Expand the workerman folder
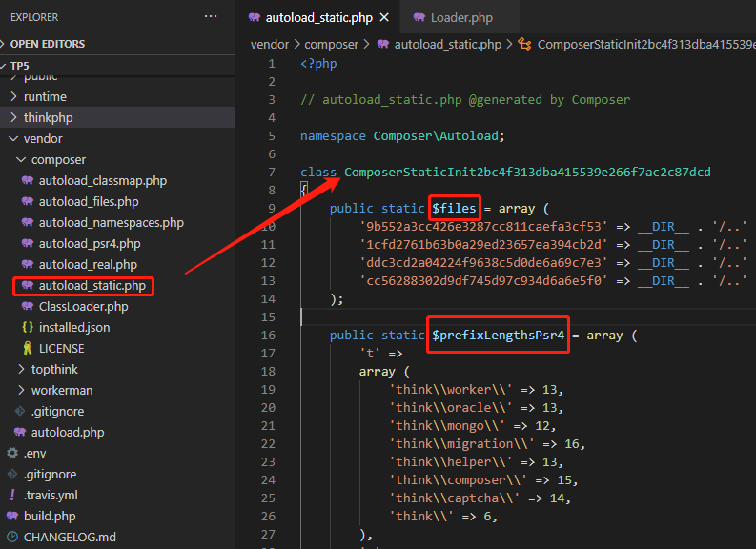This screenshot has width=756, height=549. pyautogui.click(x=62, y=391)
